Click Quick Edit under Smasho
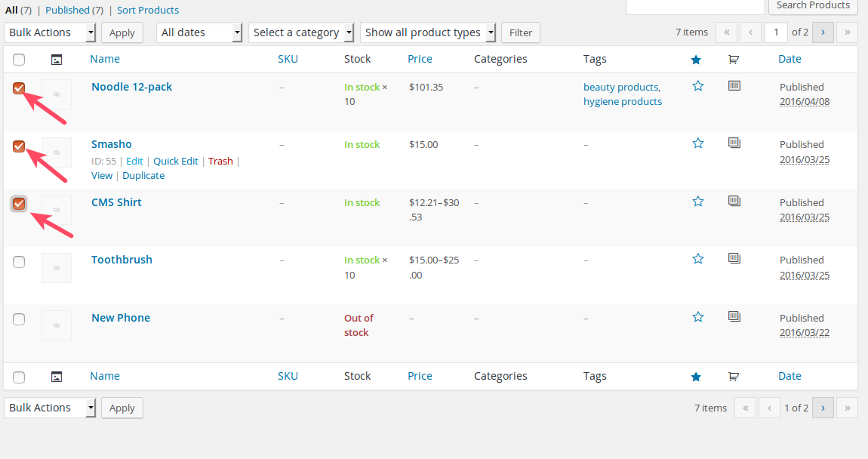The height and width of the screenshot is (459, 868). click(176, 161)
